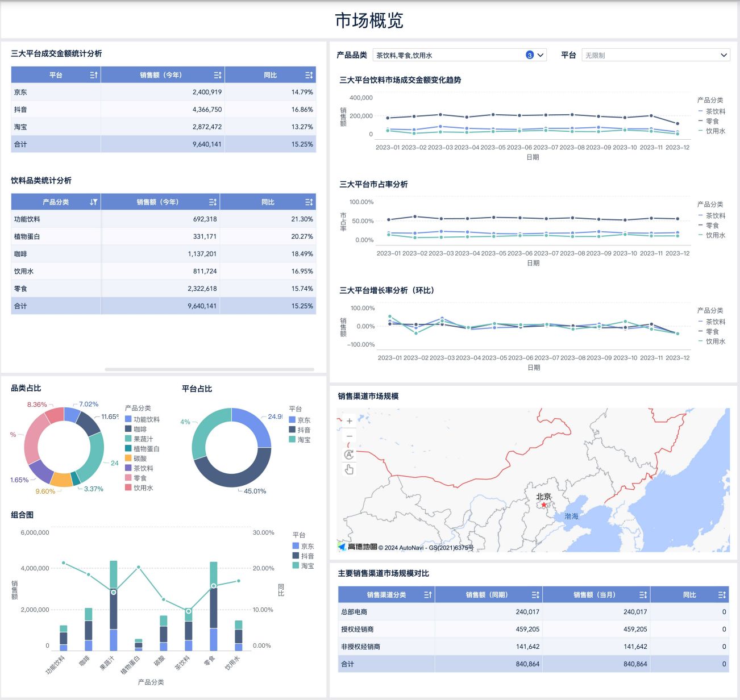The height and width of the screenshot is (700, 740).
Task: Toggle 饮用水 in 增长率分析 legend
Action: (712, 341)
